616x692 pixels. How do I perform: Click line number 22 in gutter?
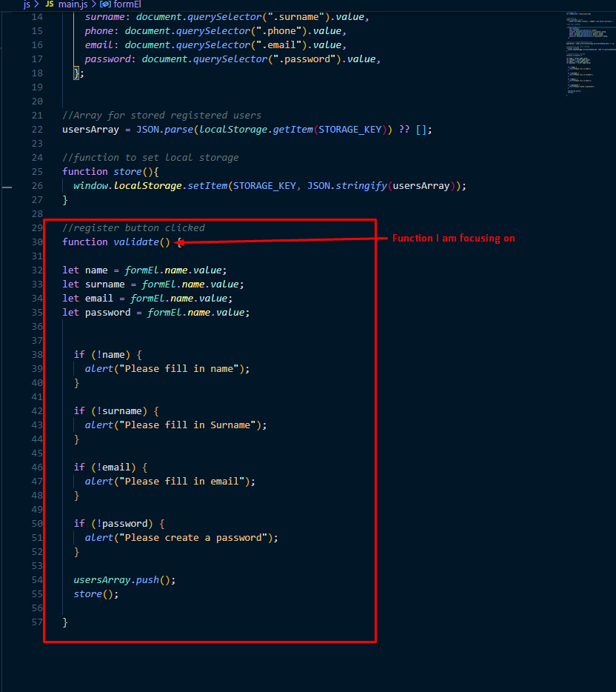37,130
